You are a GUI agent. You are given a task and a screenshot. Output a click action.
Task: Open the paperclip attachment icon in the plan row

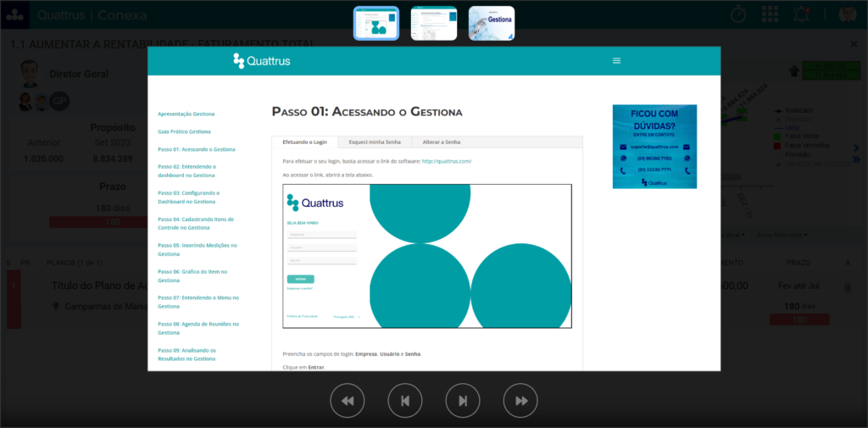(847, 288)
